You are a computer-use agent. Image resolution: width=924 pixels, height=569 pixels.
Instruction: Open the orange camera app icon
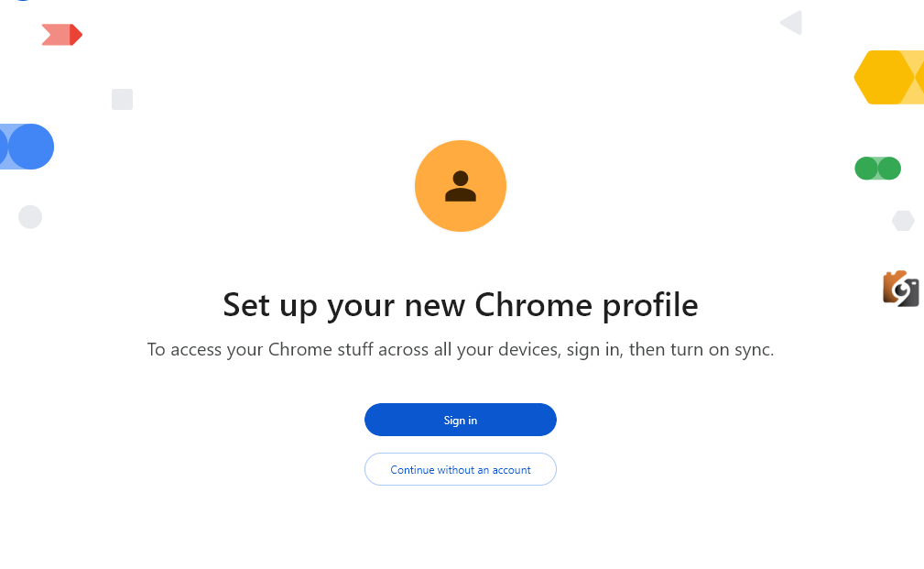click(x=900, y=289)
